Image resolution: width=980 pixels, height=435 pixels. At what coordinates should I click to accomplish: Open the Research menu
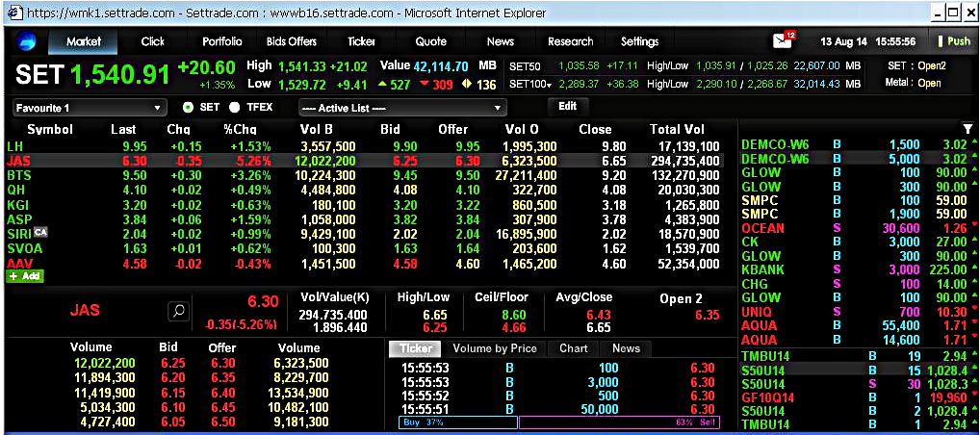tap(570, 42)
